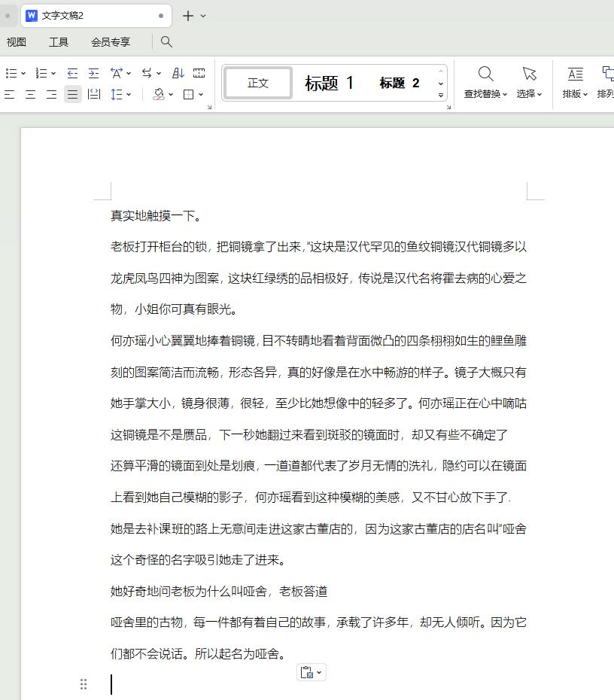Expand the styles gallery list
The height and width of the screenshot is (700, 614).
tap(441, 96)
